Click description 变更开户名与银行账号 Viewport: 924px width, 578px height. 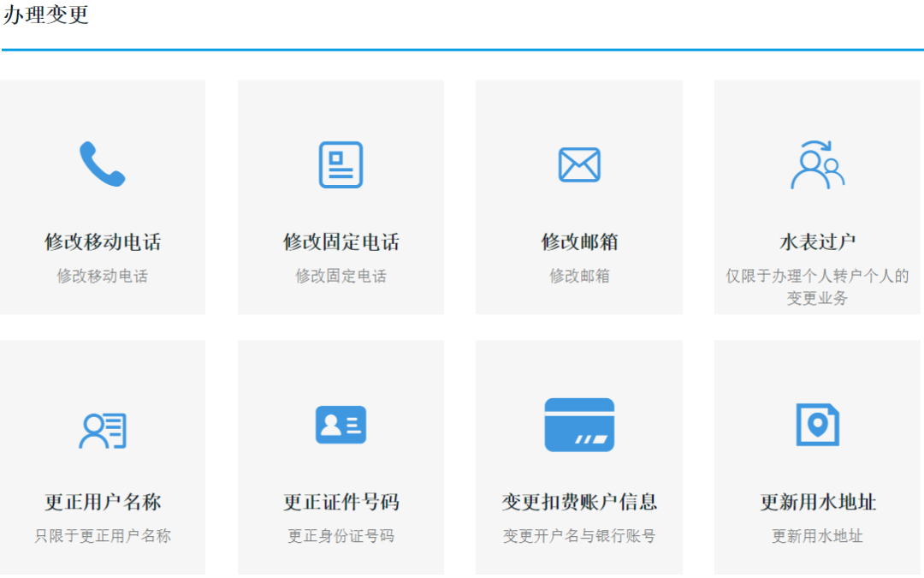pyautogui.click(x=579, y=537)
